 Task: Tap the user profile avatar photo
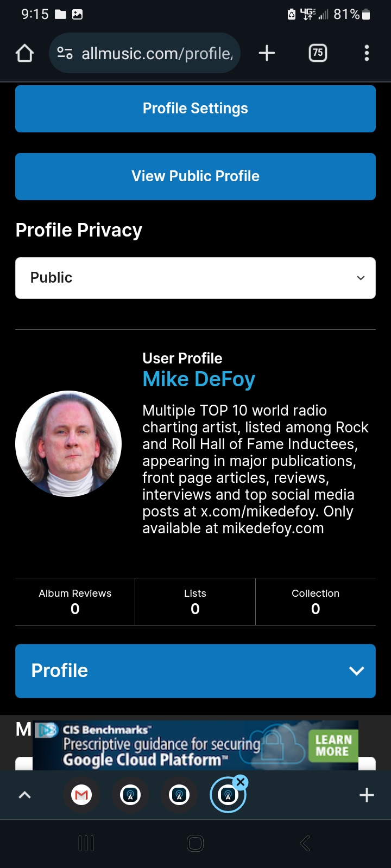(x=68, y=444)
